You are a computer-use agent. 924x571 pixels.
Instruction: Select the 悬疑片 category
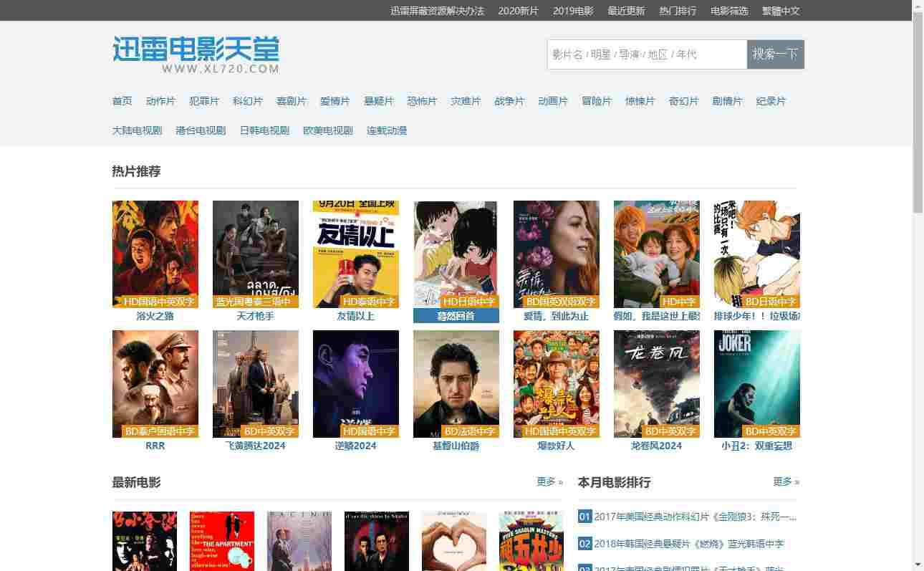[x=379, y=101]
